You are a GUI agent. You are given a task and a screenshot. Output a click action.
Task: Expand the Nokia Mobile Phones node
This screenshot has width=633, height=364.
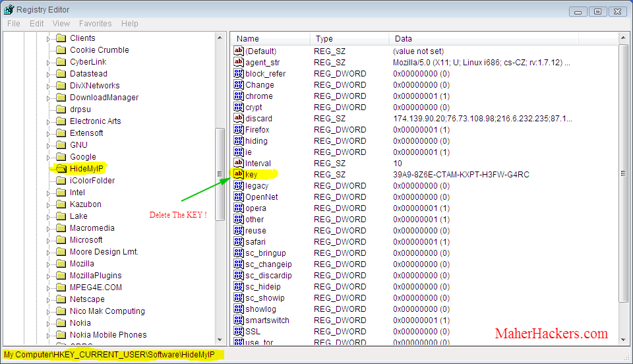tap(48, 336)
